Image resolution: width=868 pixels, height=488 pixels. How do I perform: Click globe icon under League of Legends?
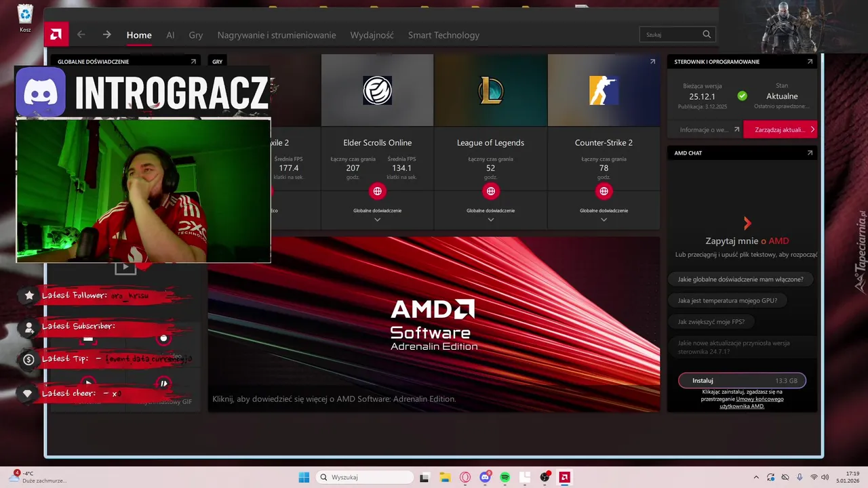coord(490,191)
